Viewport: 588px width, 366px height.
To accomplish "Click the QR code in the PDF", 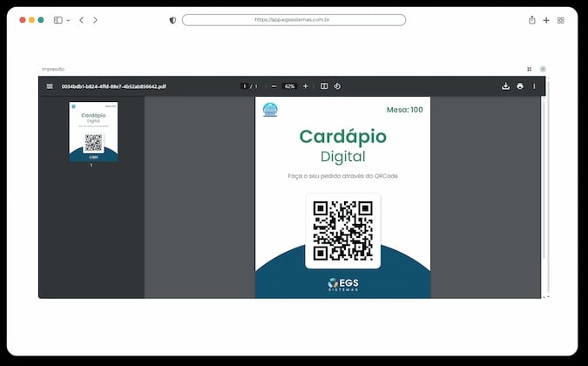I will click(342, 231).
